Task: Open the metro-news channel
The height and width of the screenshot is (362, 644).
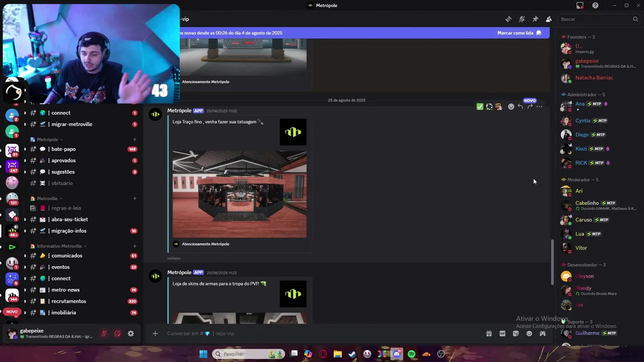Action: [83, 290]
